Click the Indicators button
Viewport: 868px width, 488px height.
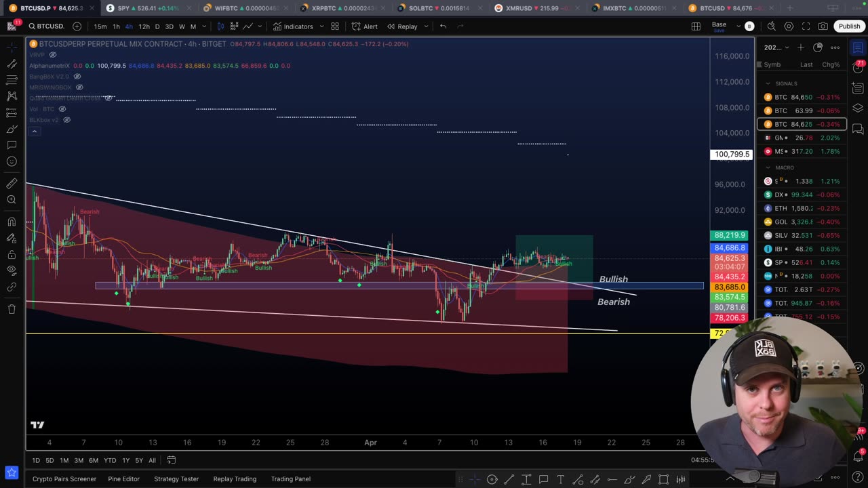(x=293, y=26)
